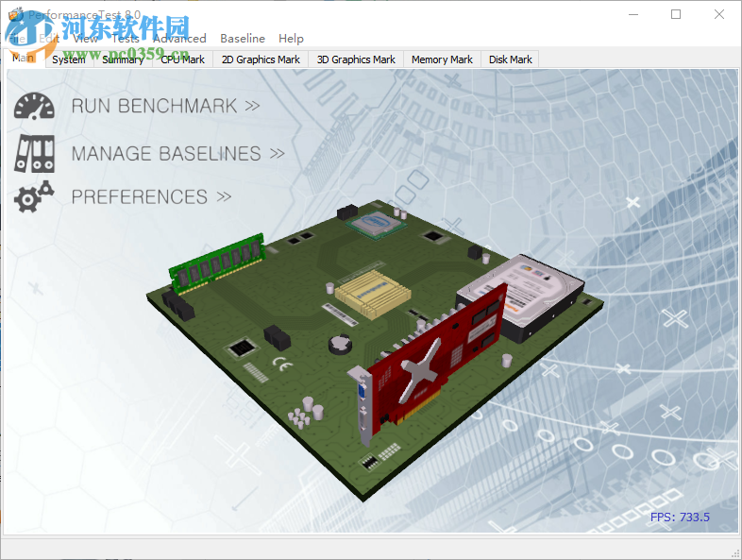
Task: Open the Help menu
Action: tap(291, 39)
